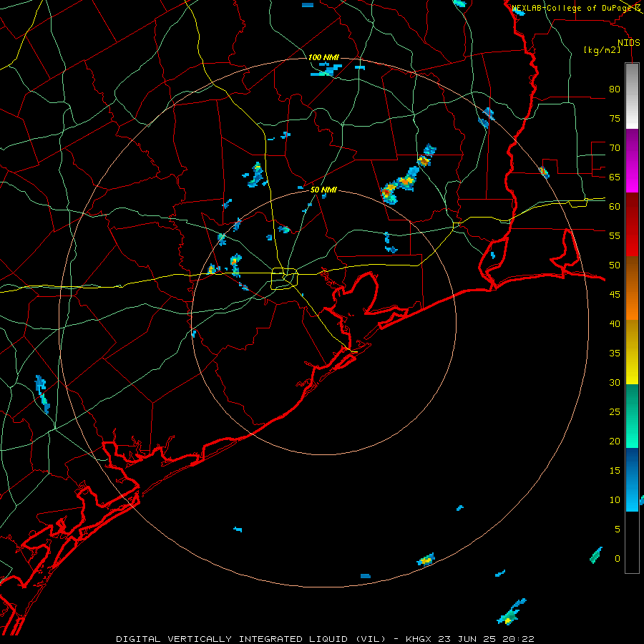Click the yellow square highway loop at radar center
This screenshot has height=644, width=644.
[285, 278]
